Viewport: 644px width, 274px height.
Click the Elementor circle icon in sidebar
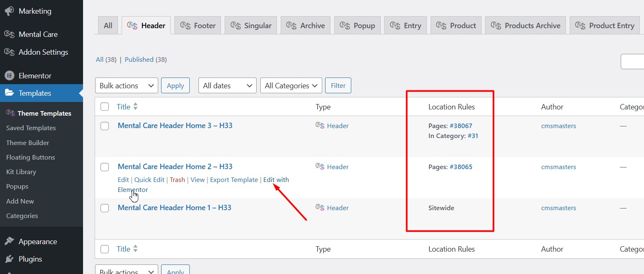pos(9,76)
